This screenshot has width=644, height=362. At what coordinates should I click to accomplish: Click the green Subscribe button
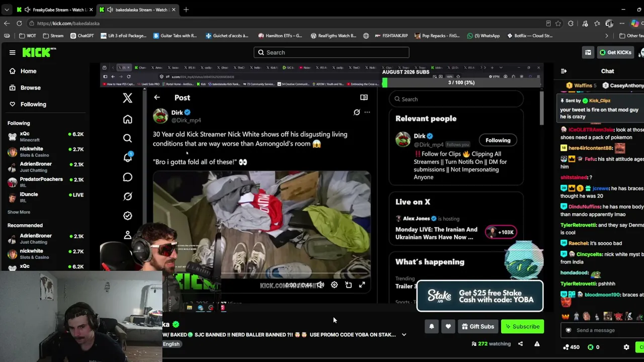tap(522, 326)
